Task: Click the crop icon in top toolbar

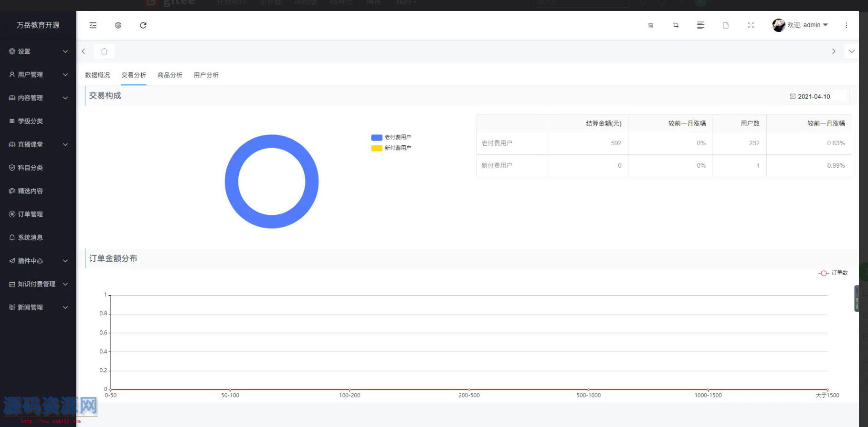Action: 676,25
